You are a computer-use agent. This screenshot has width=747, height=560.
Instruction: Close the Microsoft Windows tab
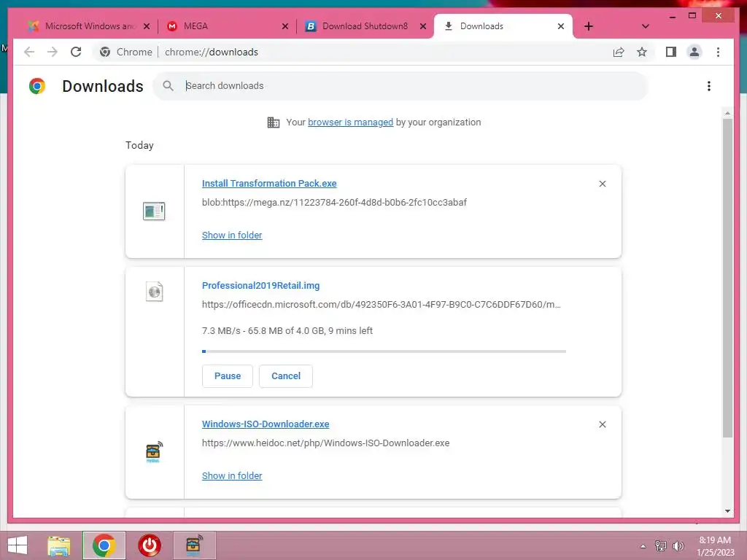coord(147,26)
